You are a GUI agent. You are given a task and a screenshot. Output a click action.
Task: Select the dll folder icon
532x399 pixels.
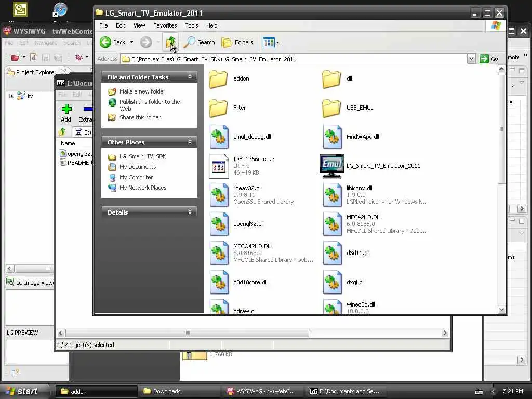pos(331,79)
